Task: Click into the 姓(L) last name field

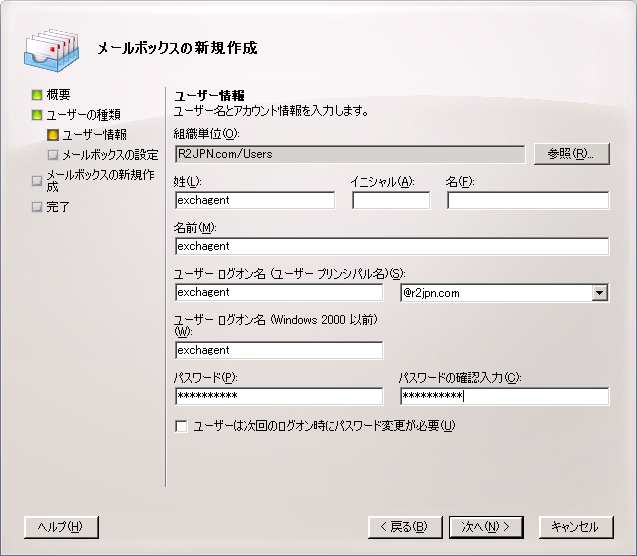Action: click(255, 200)
